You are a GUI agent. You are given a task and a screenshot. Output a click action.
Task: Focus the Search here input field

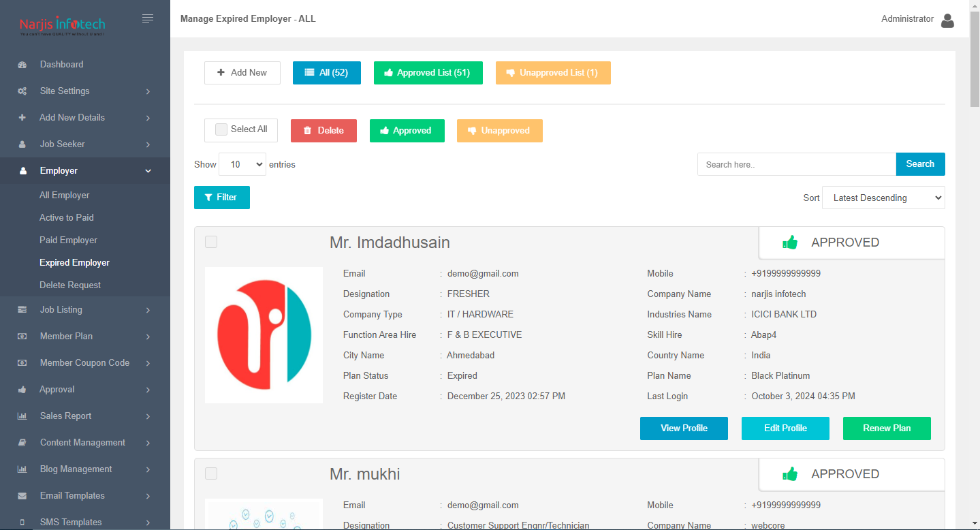[x=797, y=164]
